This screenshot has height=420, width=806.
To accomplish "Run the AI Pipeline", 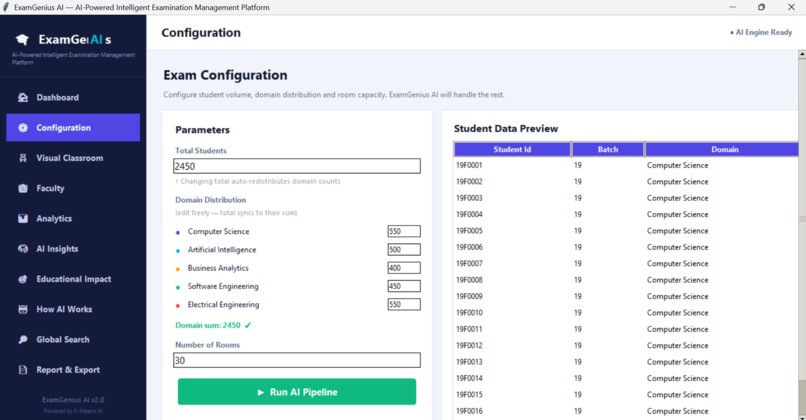I will (297, 392).
